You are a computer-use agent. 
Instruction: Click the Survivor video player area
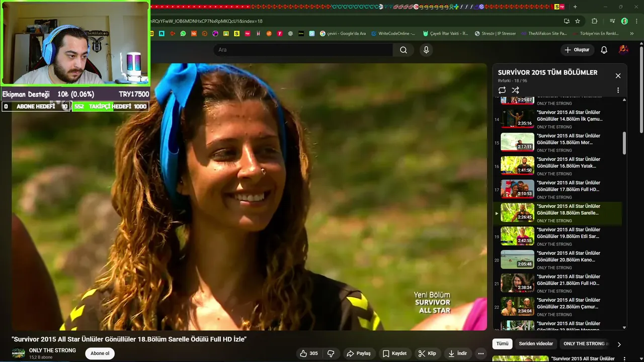point(250,197)
